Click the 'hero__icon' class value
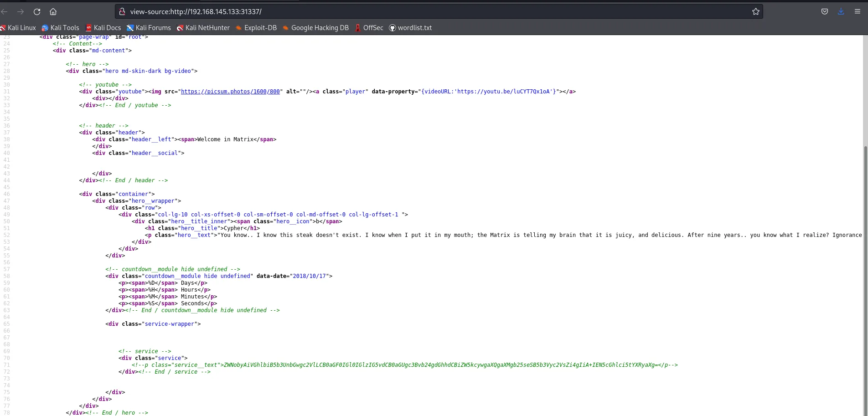Screen dimensions: 868x416 [293, 221]
